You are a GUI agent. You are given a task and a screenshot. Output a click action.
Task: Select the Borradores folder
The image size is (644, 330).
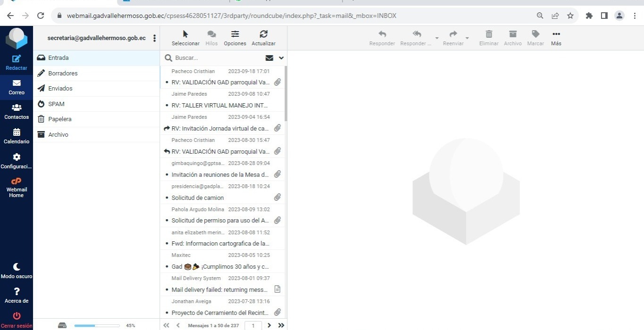pos(63,73)
